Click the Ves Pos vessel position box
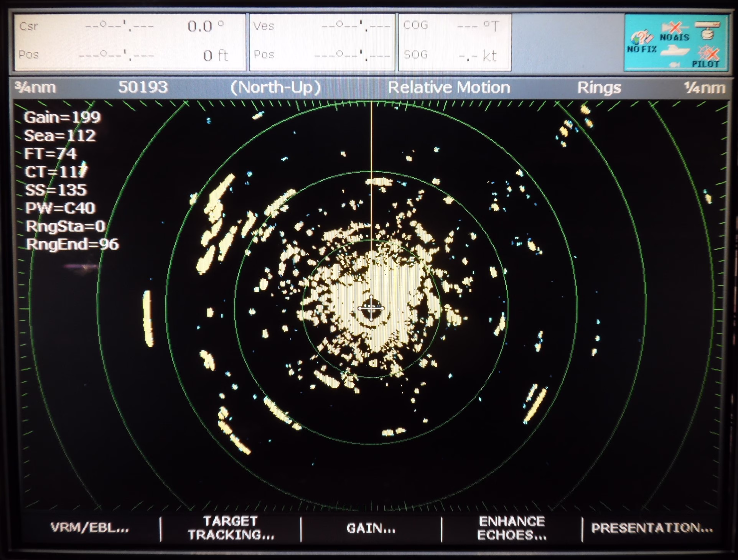 click(321, 42)
